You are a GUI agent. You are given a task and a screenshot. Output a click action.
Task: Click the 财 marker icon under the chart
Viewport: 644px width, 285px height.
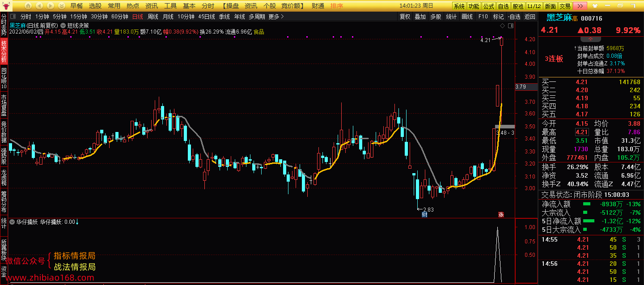(424, 215)
